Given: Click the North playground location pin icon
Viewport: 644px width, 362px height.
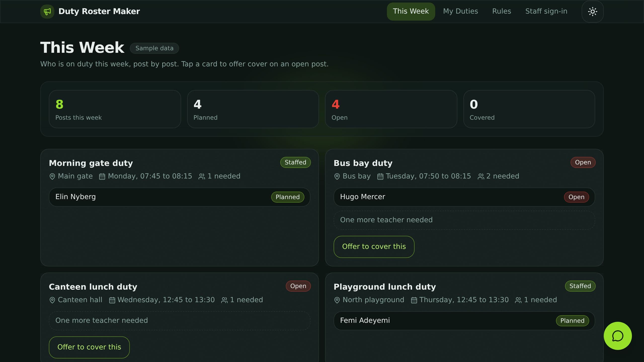Looking at the screenshot, I should [337, 300].
